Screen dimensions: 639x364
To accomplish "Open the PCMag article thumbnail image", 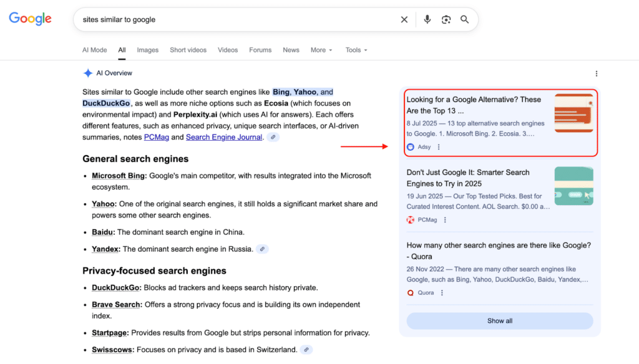I will [x=573, y=186].
